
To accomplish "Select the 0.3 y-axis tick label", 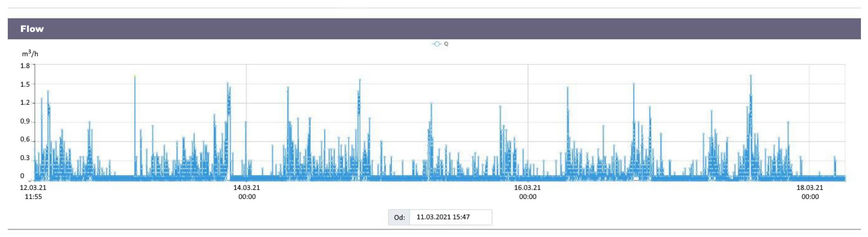I will pos(25,158).
